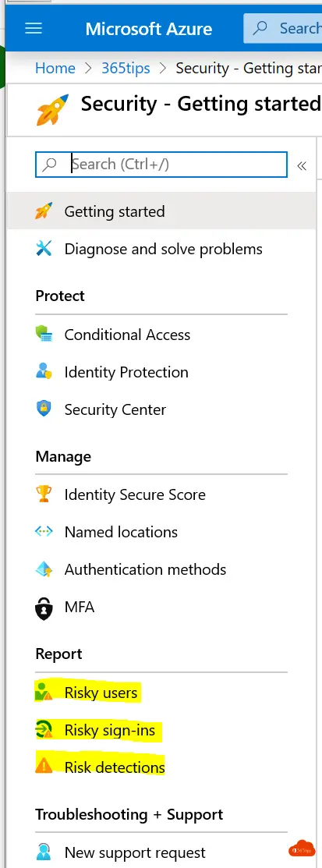Viewport: 322px width, 868px height.
Task: Click the Named locations icon
Action: click(x=44, y=532)
